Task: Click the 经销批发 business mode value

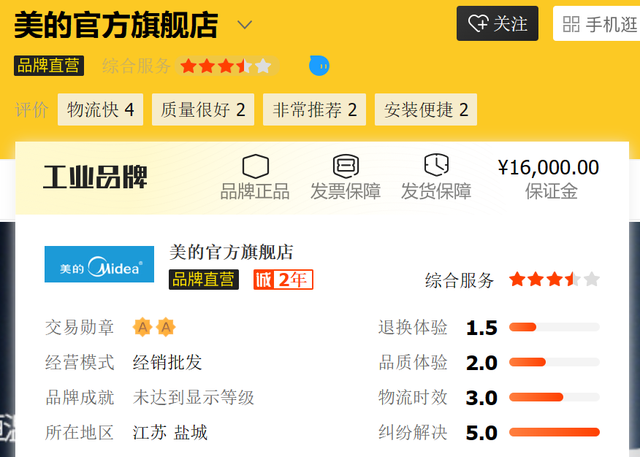Action: (x=167, y=362)
